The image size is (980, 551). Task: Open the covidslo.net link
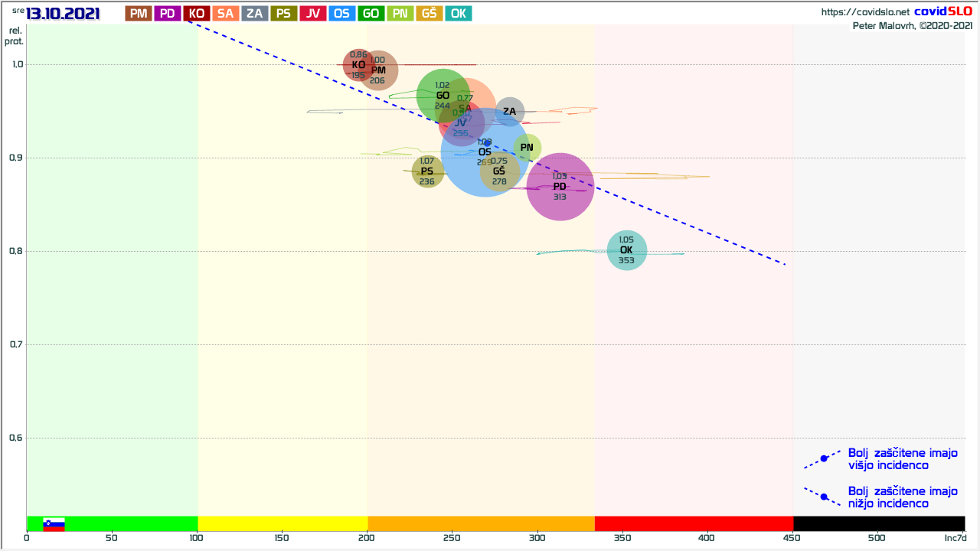[865, 12]
